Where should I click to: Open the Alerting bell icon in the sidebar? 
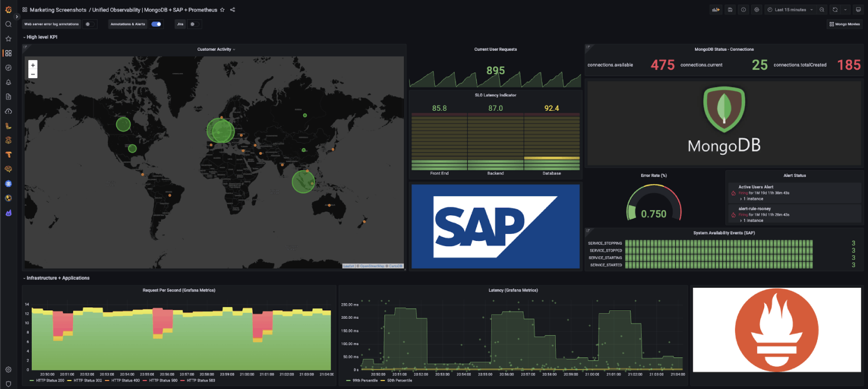(8, 82)
